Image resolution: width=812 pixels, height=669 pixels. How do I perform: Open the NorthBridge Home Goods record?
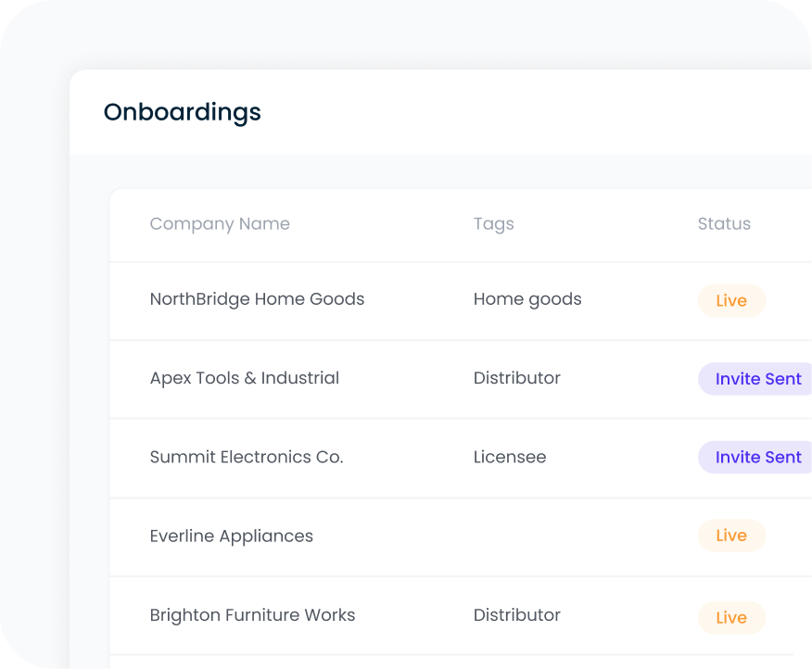click(257, 299)
